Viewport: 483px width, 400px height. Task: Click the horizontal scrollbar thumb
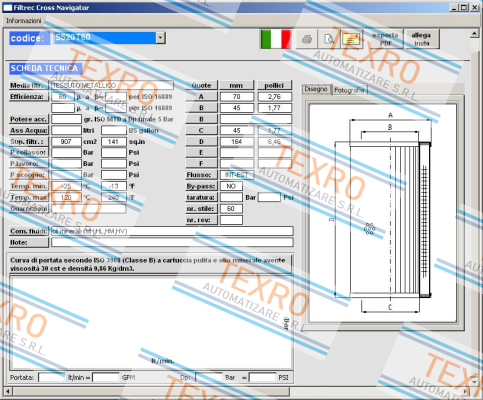coord(151,391)
